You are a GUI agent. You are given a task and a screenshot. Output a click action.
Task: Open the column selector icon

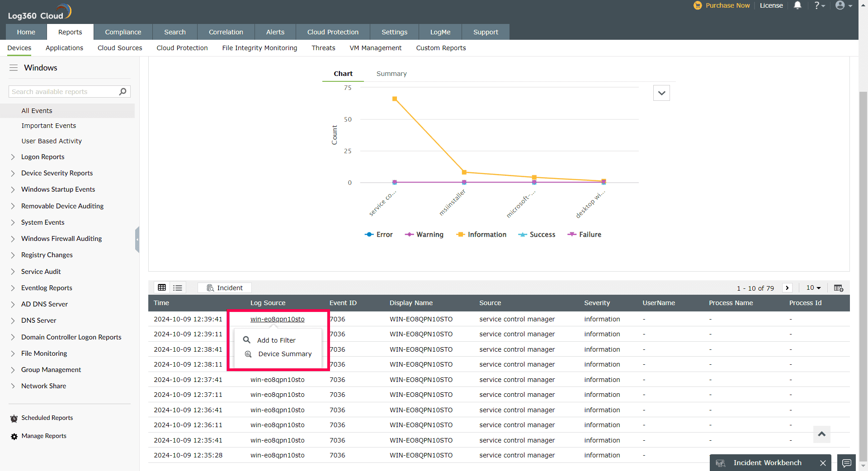838,288
